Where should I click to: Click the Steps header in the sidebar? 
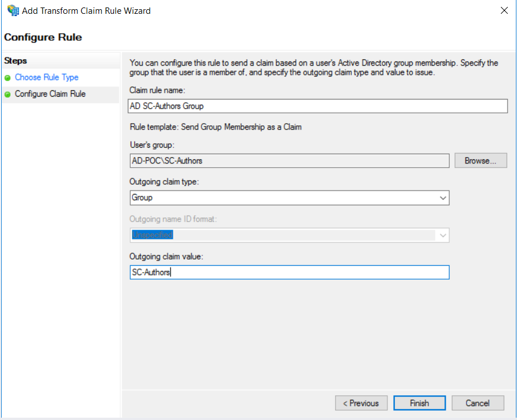[x=16, y=61]
